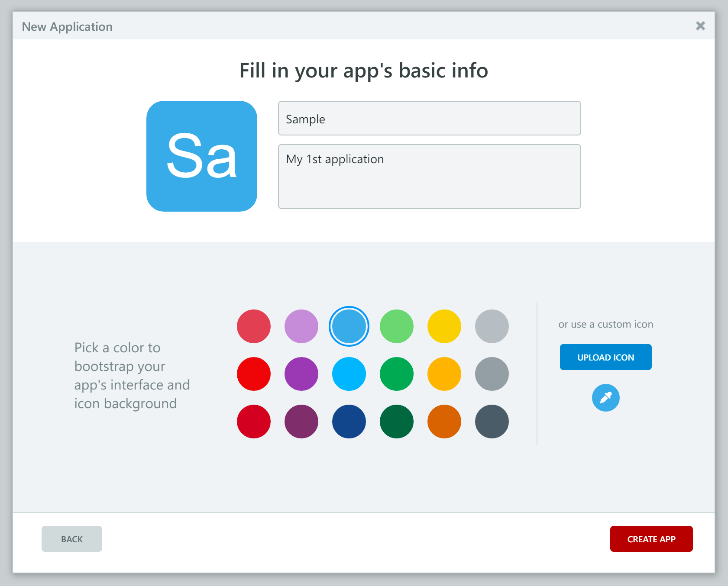
Task: Go back with the BACK button
Action: point(72,539)
